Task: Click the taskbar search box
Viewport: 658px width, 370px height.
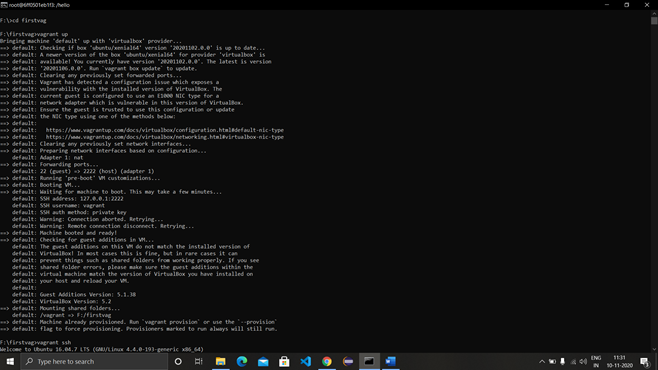Action: 94,361
